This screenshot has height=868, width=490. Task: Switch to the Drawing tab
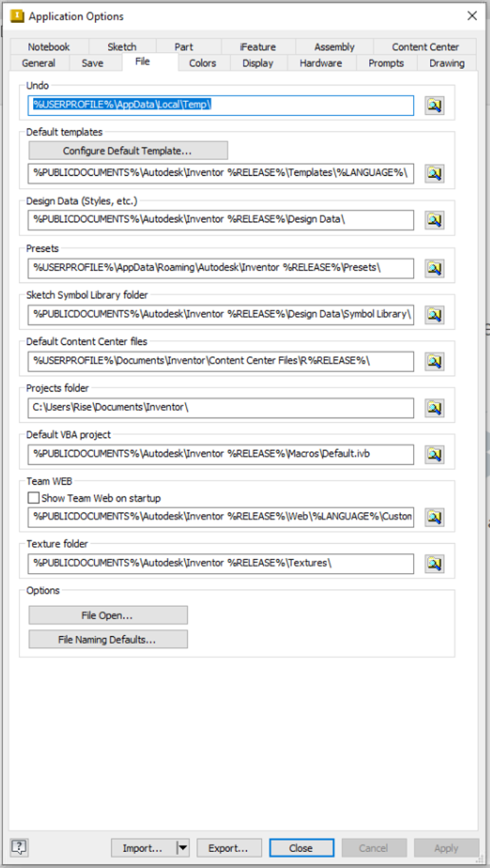[x=447, y=63]
